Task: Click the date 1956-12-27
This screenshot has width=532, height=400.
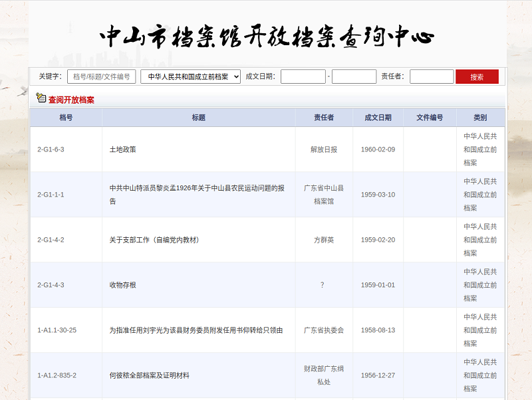Action: [x=378, y=375]
